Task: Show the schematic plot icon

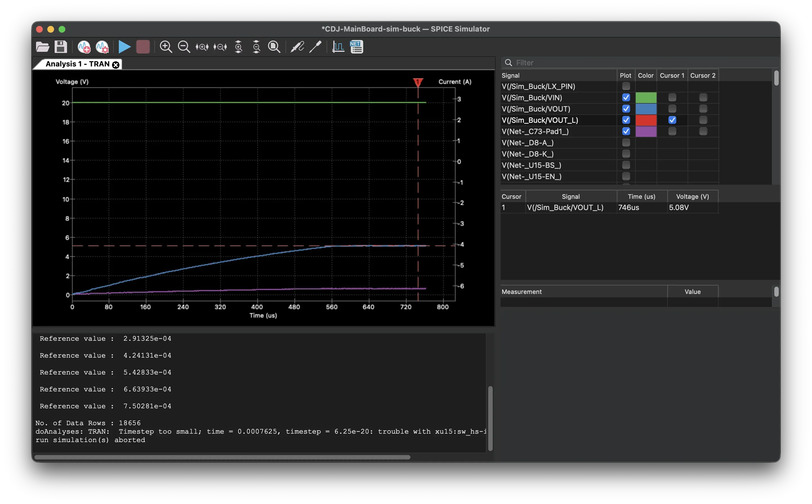Action: [338, 47]
